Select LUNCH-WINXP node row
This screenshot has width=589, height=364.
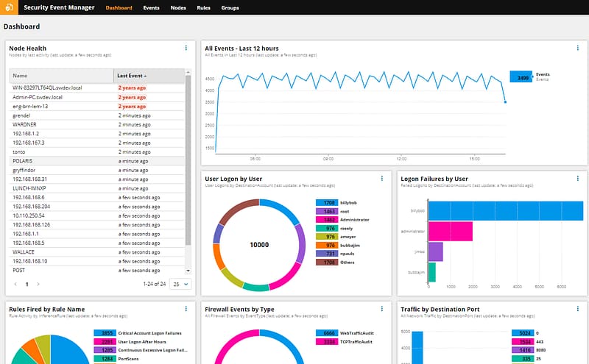click(97, 188)
